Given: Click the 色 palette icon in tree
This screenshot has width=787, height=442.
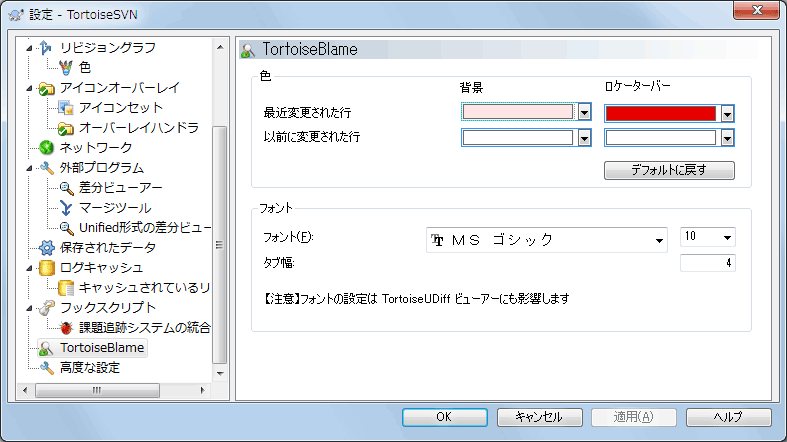Looking at the screenshot, I should [x=66, y=67].
